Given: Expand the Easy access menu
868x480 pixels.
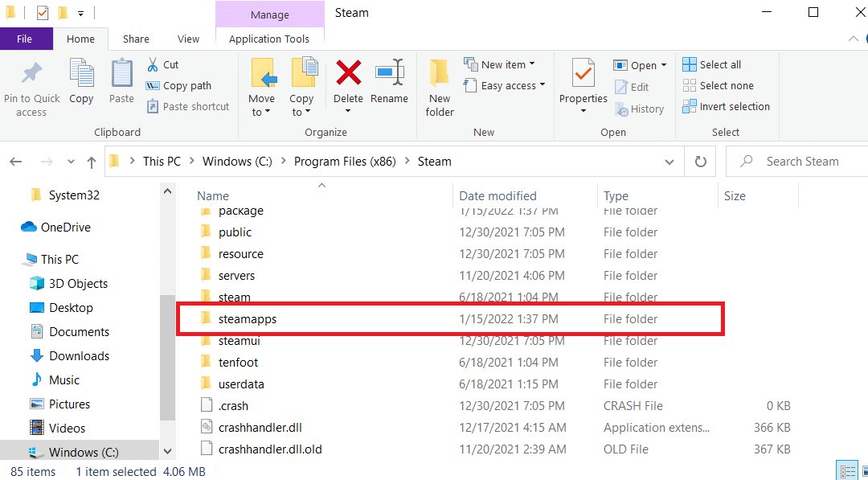Looking at the screenshot, I should click(504, 84).
